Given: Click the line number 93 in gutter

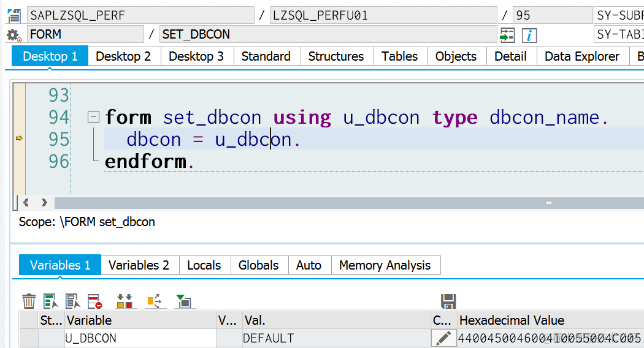Looking at the screenshot, I should click(x=59, y=95).
